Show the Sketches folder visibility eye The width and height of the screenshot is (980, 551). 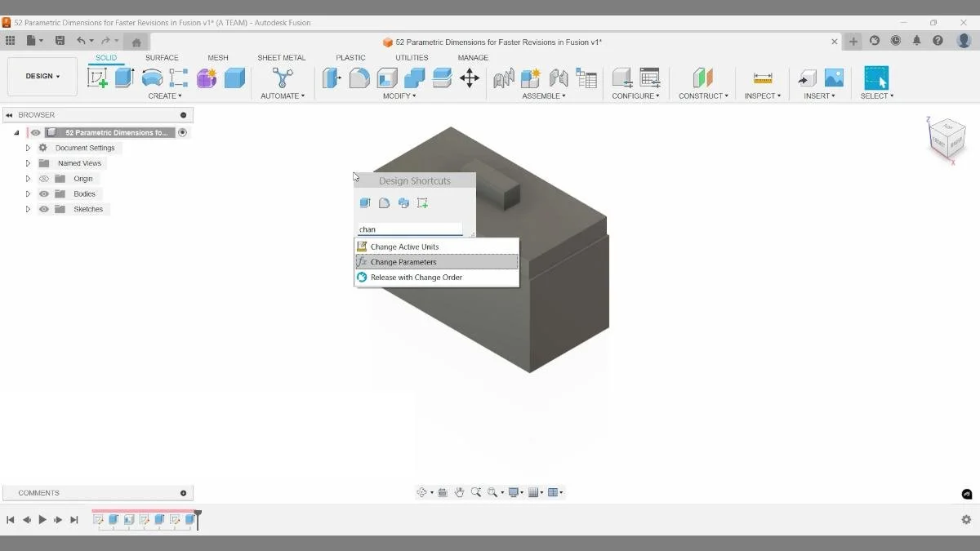click(43, 209)
